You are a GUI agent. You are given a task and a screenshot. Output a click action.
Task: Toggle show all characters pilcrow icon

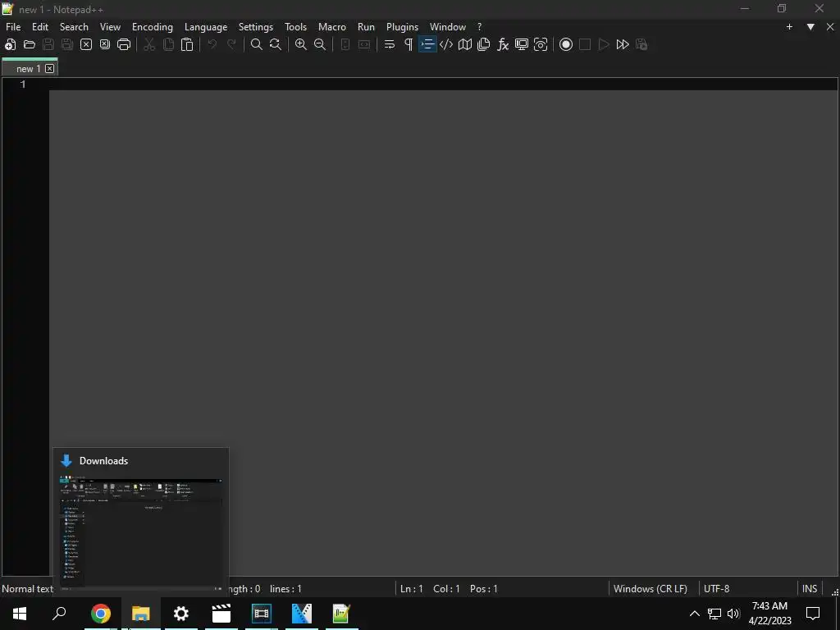(x=409, y=44)
